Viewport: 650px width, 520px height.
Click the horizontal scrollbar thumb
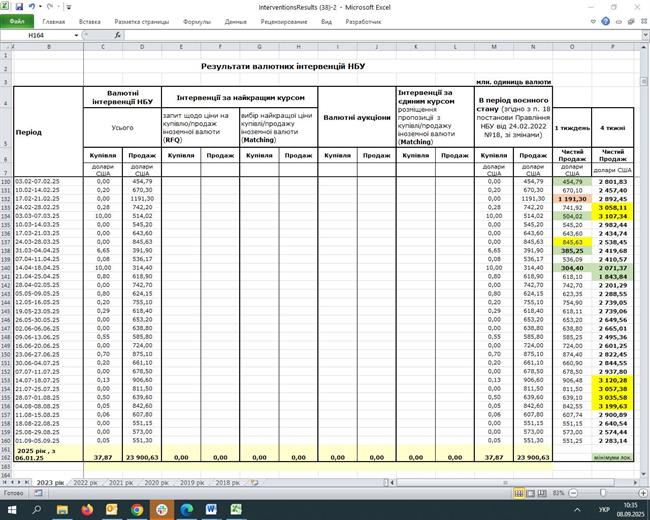[x=505, y=483]
